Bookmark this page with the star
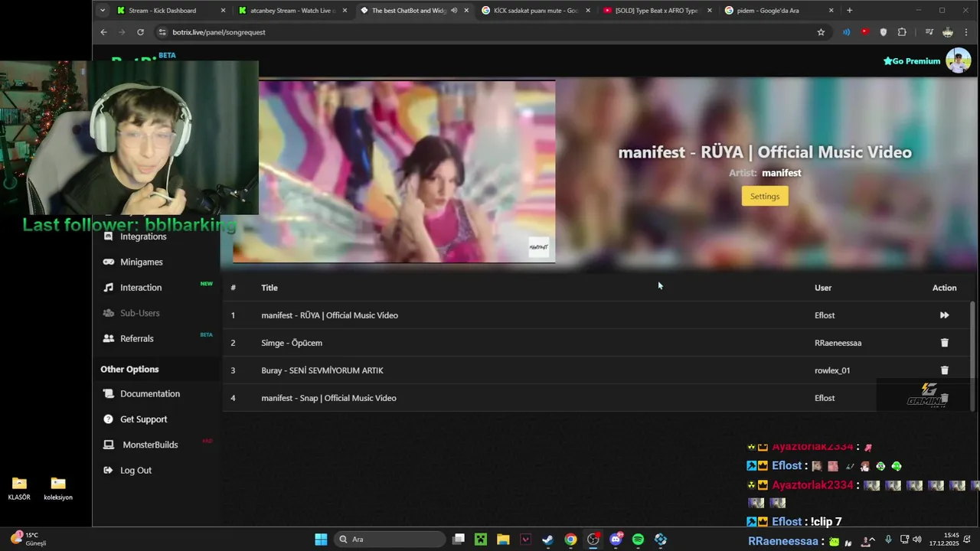This screenshot has width=980, height=551. [821, 32]
